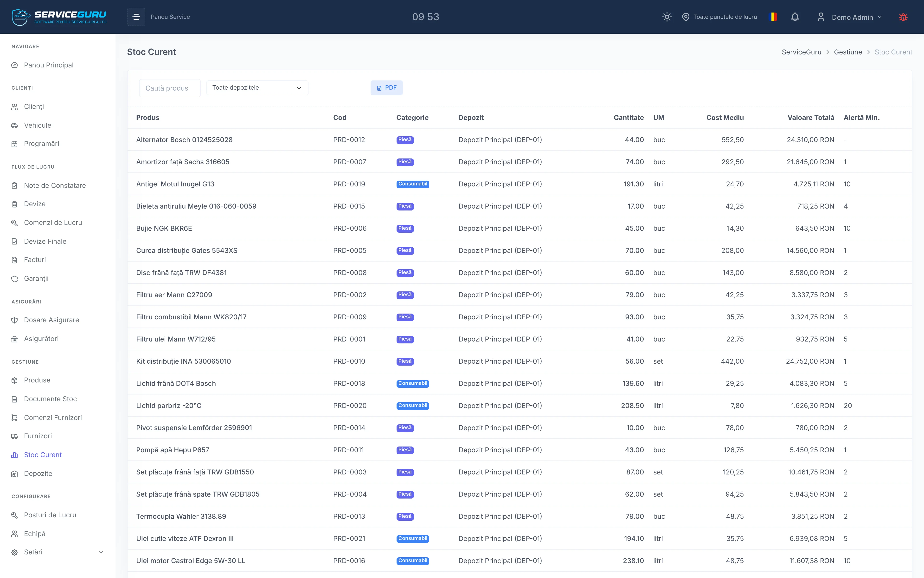
Task: Go to Depozite in sidebar
Action: pos(38,473)
